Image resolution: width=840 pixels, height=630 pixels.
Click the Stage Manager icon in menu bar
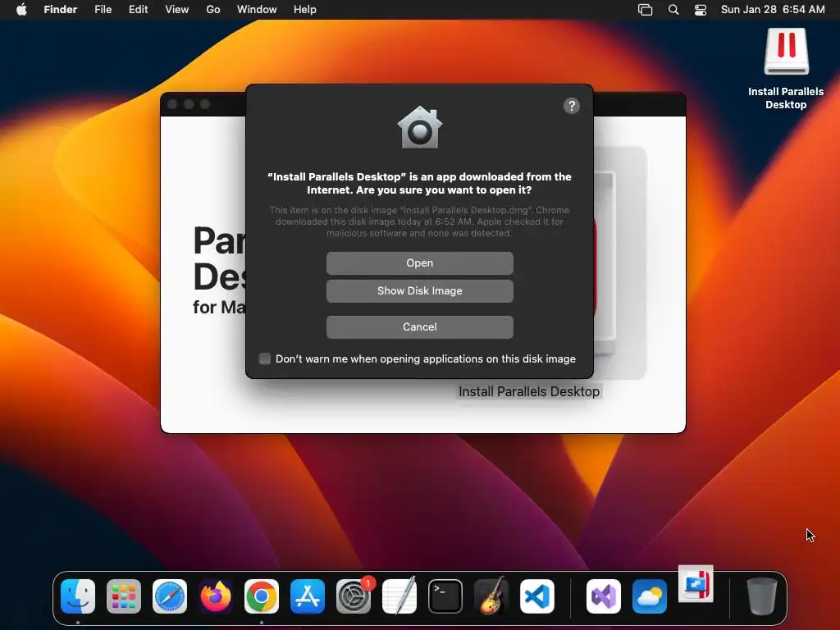(645, 10)
